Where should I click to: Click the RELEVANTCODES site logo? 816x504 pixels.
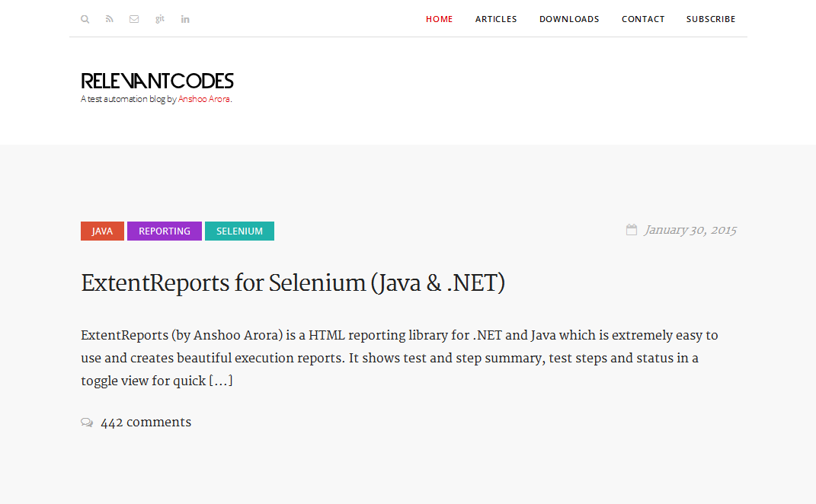[157, 81]
